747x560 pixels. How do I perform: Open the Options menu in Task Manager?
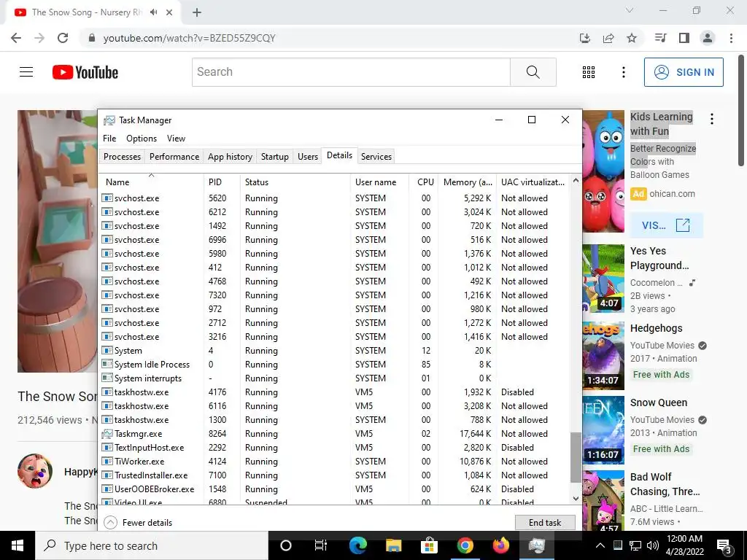click(142, 138)
